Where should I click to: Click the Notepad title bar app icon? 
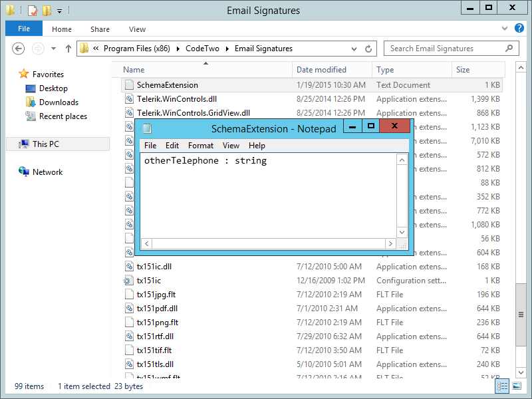tap(147, 128)
